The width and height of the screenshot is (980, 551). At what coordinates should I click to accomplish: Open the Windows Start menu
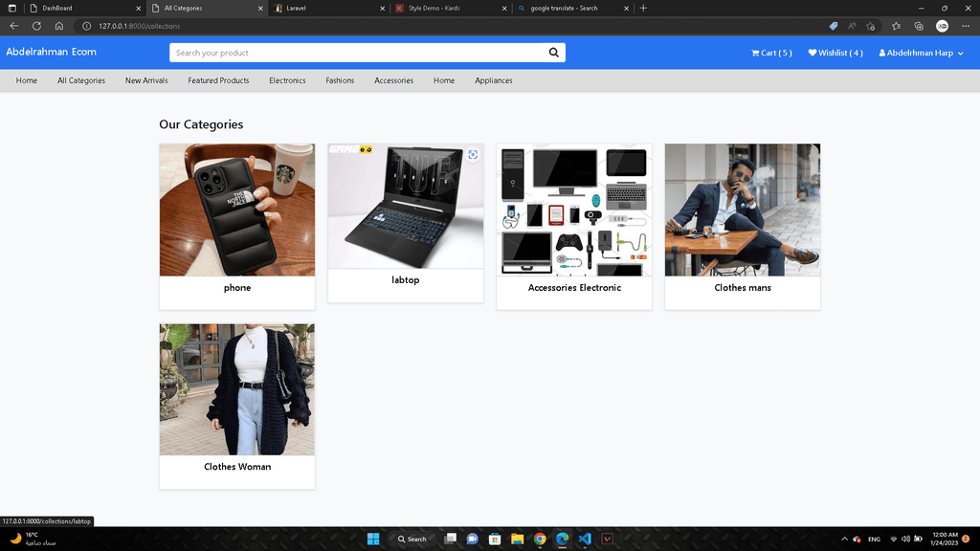point(373,539)
